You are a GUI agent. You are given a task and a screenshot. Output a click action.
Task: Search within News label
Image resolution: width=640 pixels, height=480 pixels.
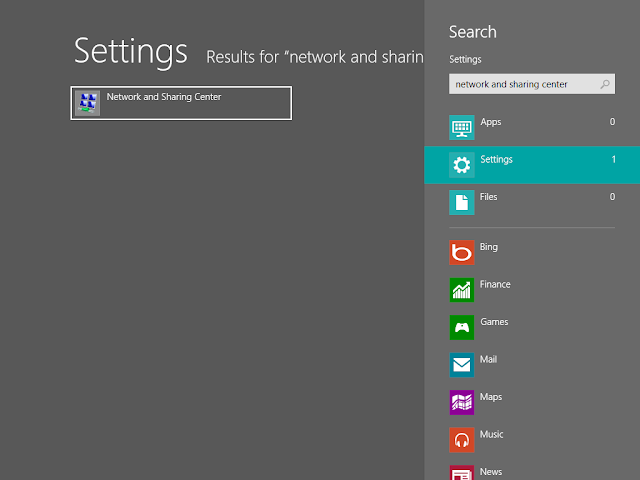click(491, 472)
